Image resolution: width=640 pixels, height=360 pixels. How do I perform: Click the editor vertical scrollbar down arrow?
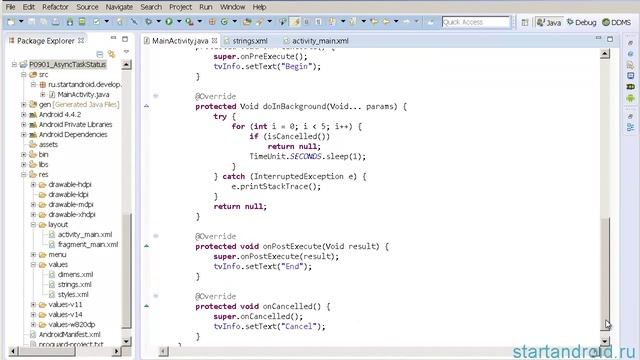click(x=605, y=341)
